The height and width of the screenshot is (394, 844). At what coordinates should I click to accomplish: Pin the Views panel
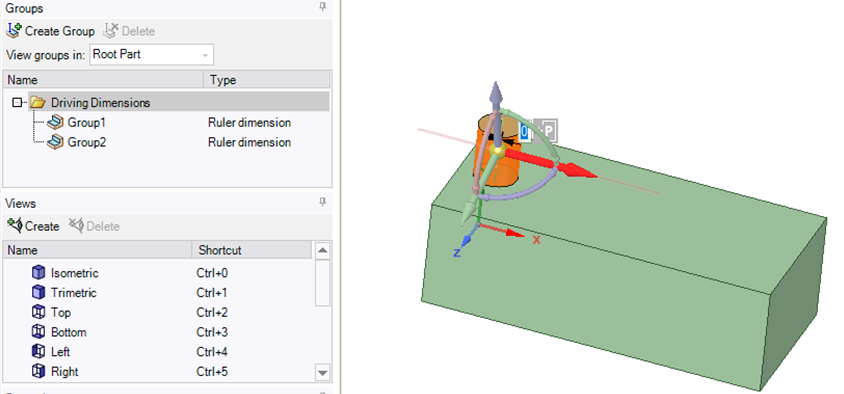pos(322,202)
